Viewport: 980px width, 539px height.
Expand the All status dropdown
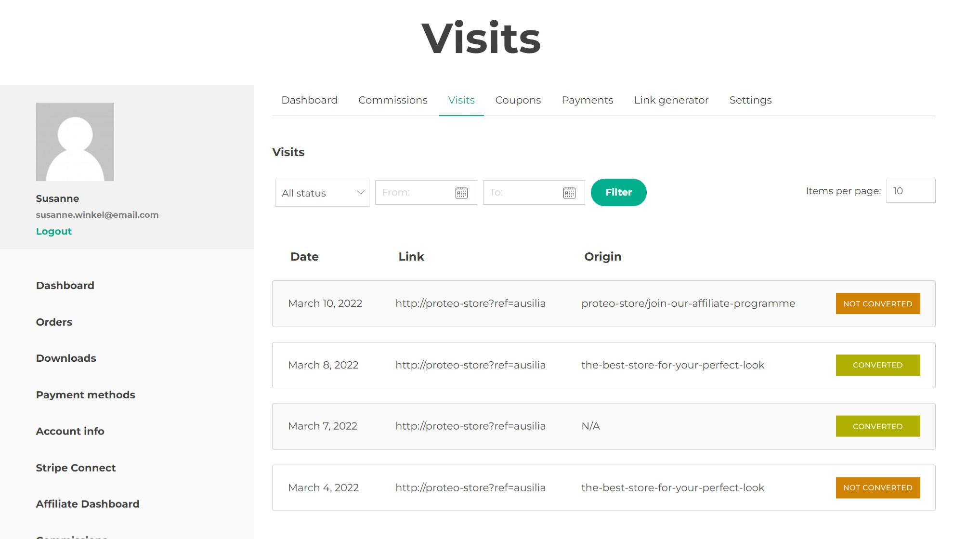click(322, 193)
